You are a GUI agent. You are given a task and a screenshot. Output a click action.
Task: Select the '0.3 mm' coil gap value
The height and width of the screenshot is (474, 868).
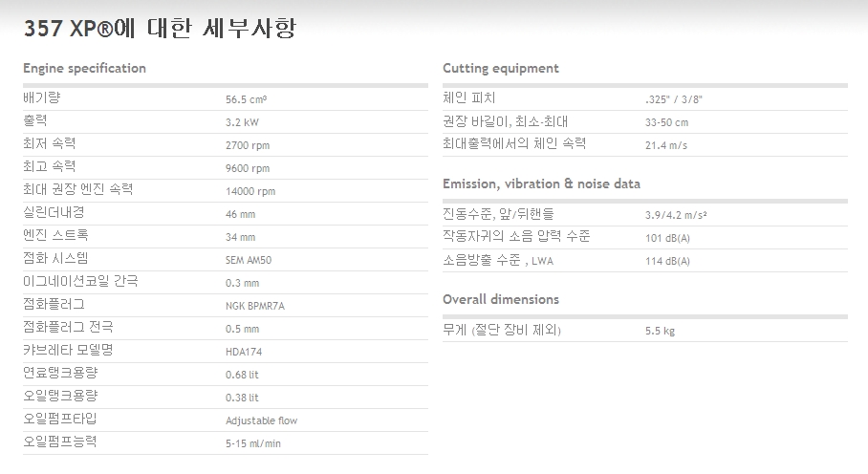pos(243,283)
